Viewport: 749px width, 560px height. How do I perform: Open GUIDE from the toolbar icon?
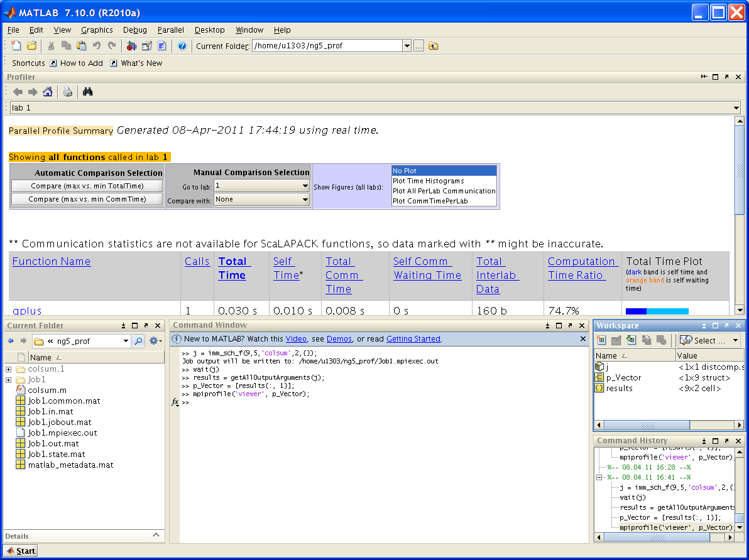pyautogui.click(x=146, y=46)
